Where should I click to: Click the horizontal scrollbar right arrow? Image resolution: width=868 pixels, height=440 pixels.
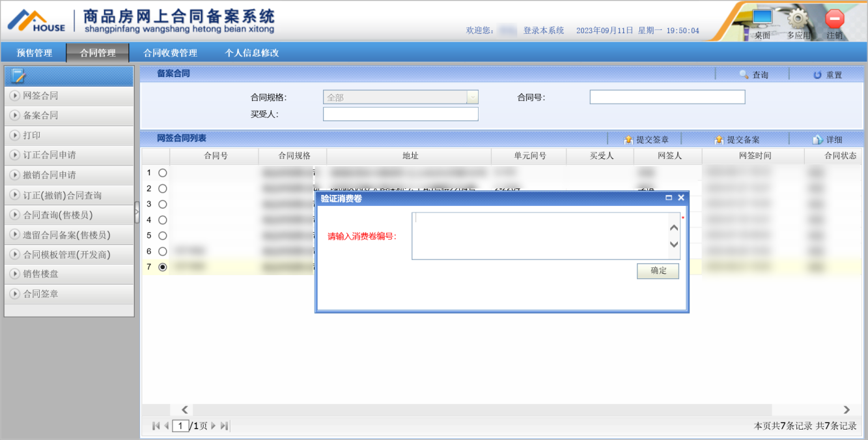point(847,410)
